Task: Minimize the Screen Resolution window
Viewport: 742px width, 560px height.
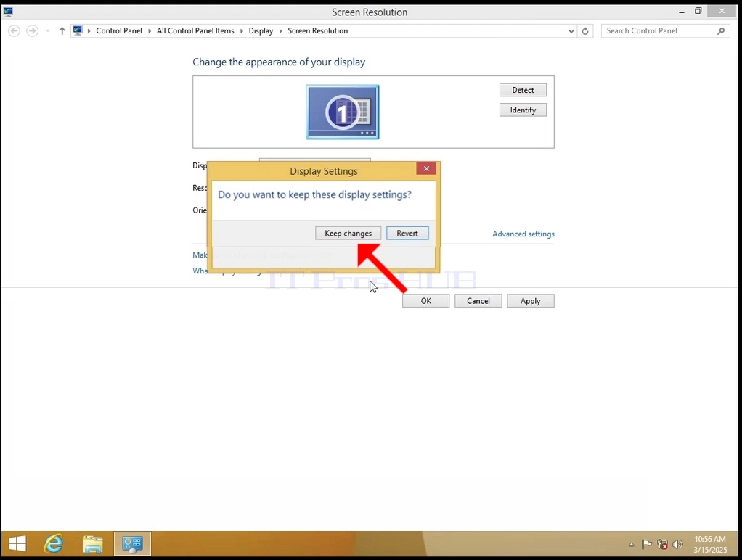Action: 682,12
